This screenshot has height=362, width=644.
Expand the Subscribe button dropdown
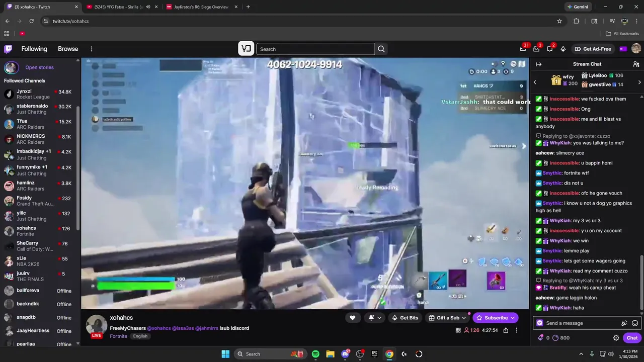(513, 318)
